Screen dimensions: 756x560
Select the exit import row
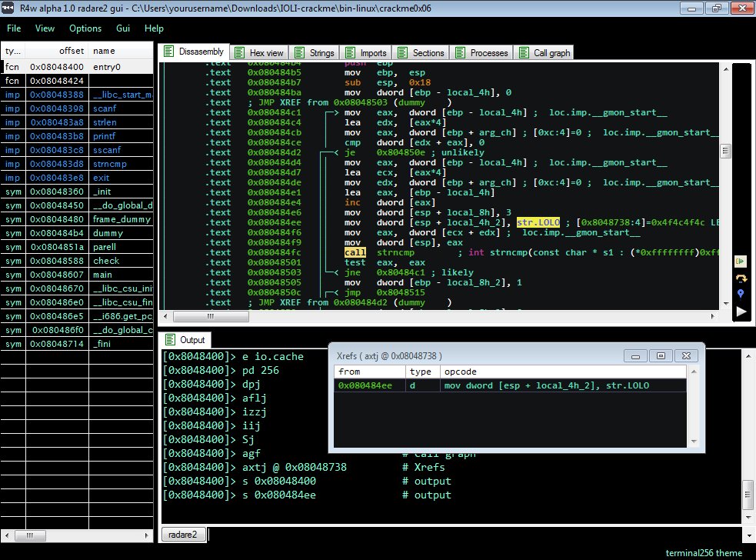[x=77, y=178]
